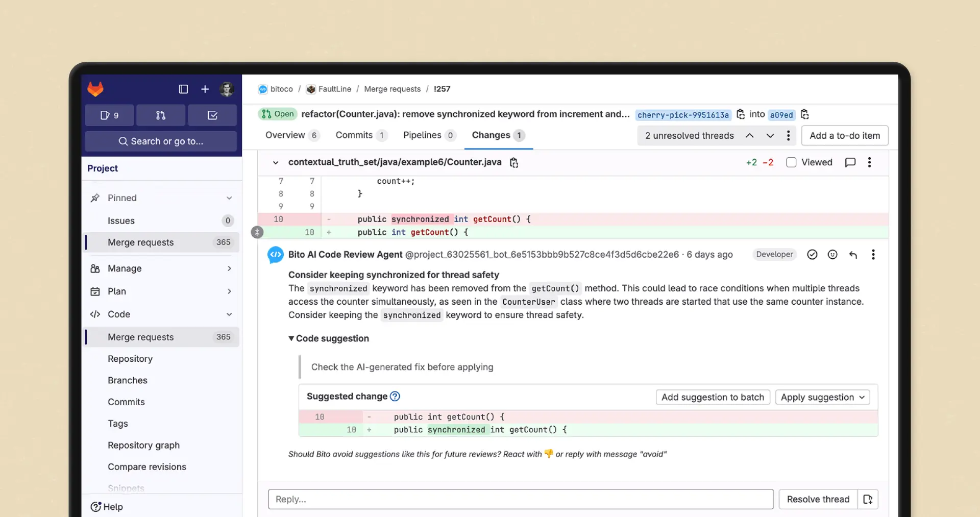Open the Apply suggestion dropdown
980x517 pixels.
tap(822, 398)
